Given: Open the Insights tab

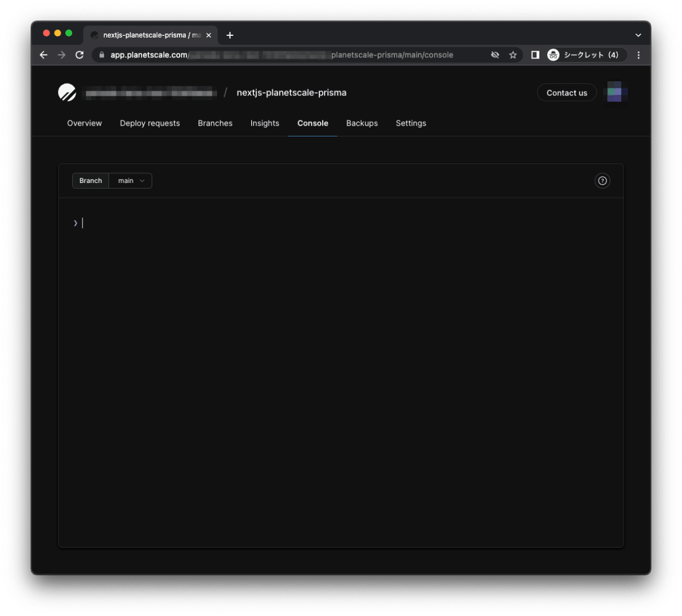Looking at the screenshot, I should click(x=265, y=123).
